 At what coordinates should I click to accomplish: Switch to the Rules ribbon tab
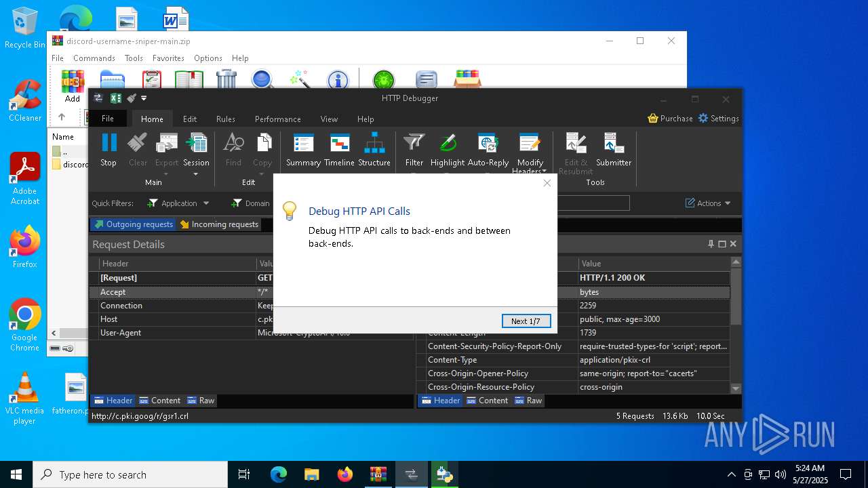coord(226,119)
